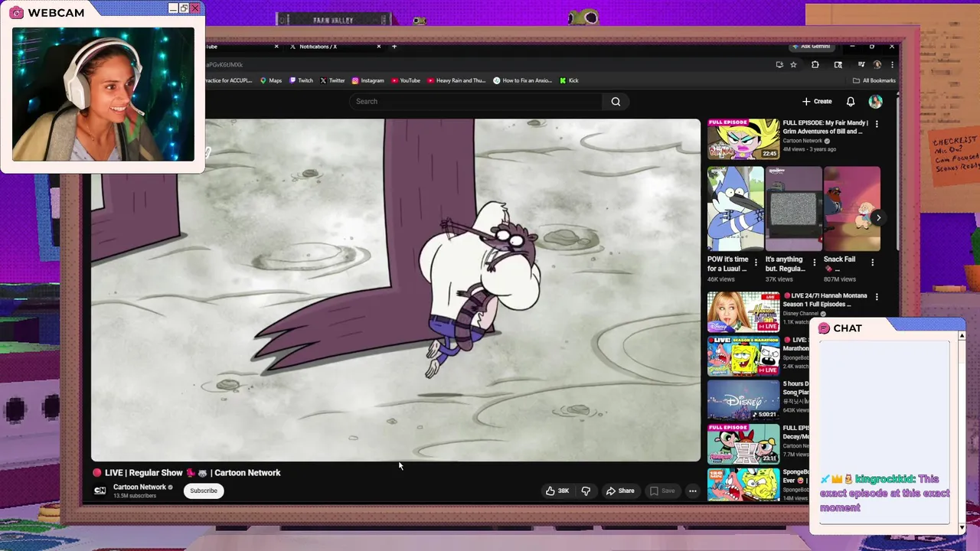Open the SpongeBob Patrick thumbnail at bottom
This screenshot has width=980, height=551.
pyautogui.click(x=743, y=484)
